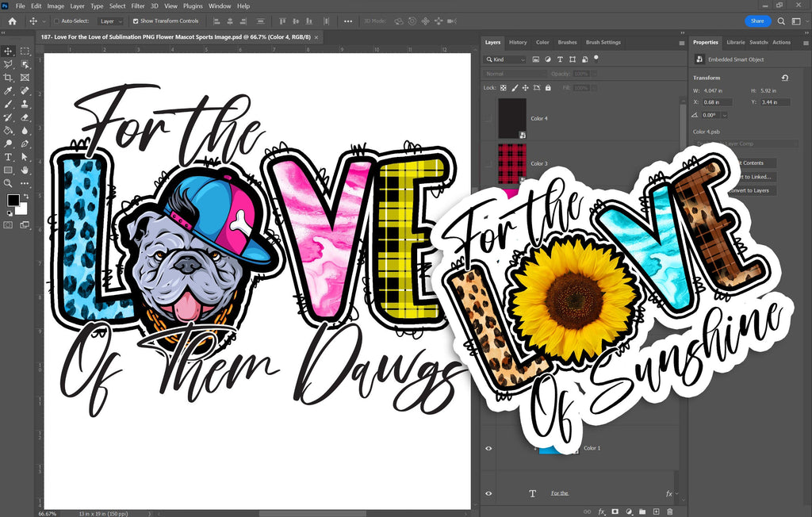Switch to the Actions tab
The image size is (812, 517).
pos(781,43)
